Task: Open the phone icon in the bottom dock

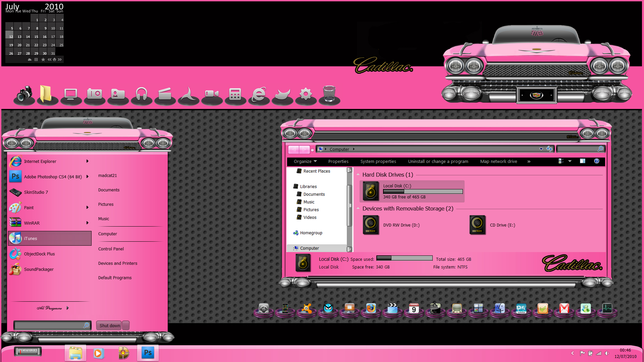Action: click(x=285, y=308)
